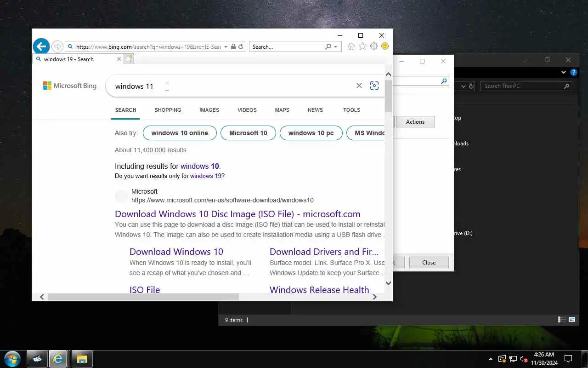
Task: Click the 'Microsoft 10' suggestion pill
Action: tap(248, 133)
